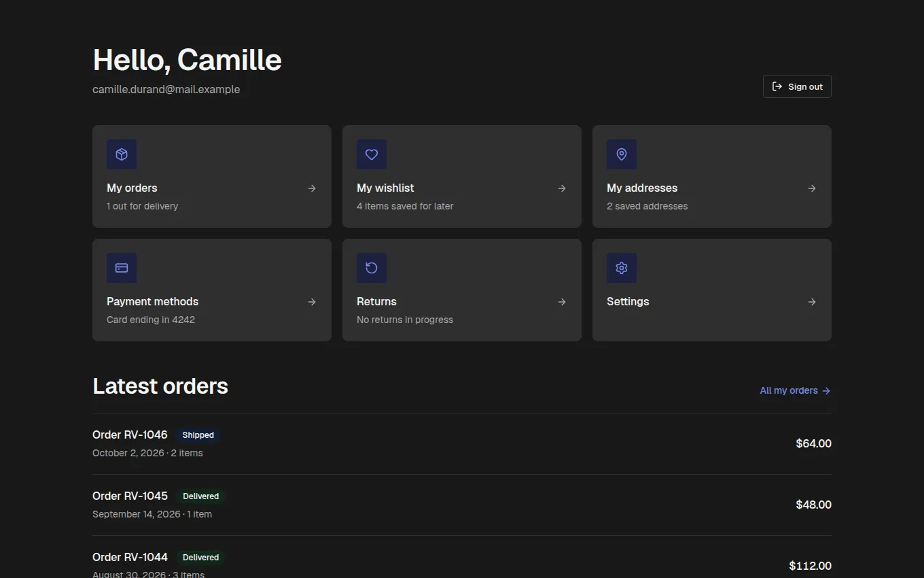Click the arrow on the My addresses card

tap(812, 188)
